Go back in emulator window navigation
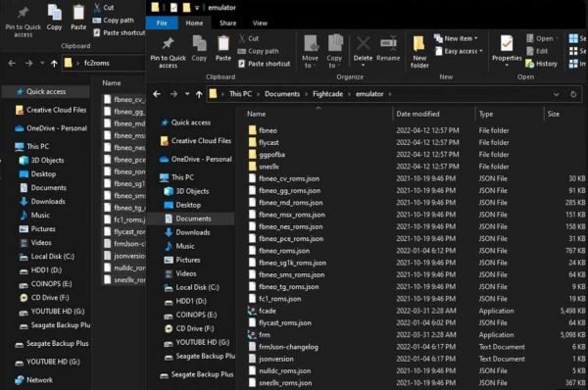 point(157,94)
